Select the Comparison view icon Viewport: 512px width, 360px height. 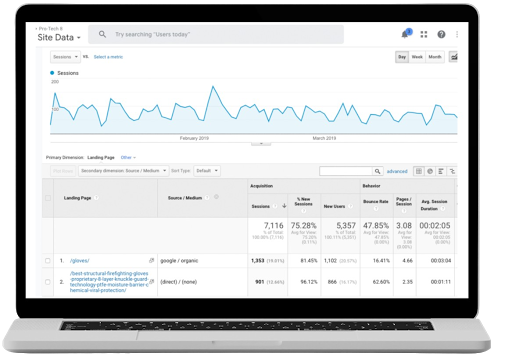coord(452,171)
